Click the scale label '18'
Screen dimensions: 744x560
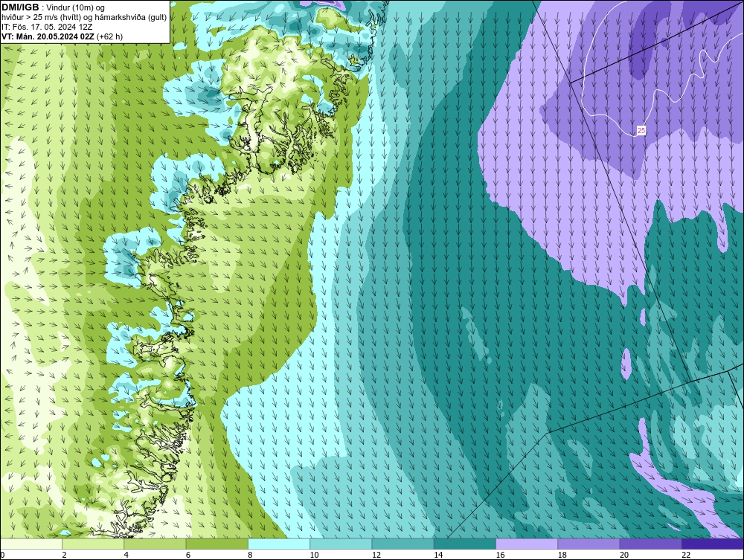[562, 556]
